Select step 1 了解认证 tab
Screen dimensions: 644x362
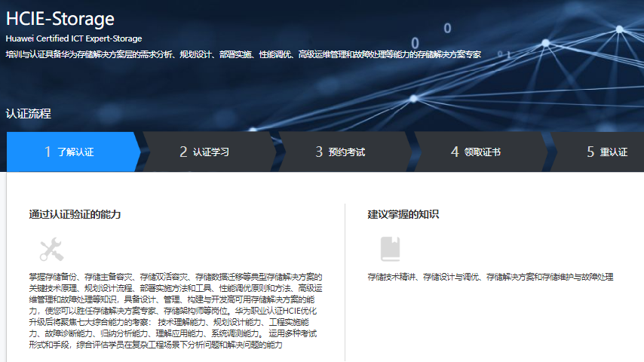point(73,152)
